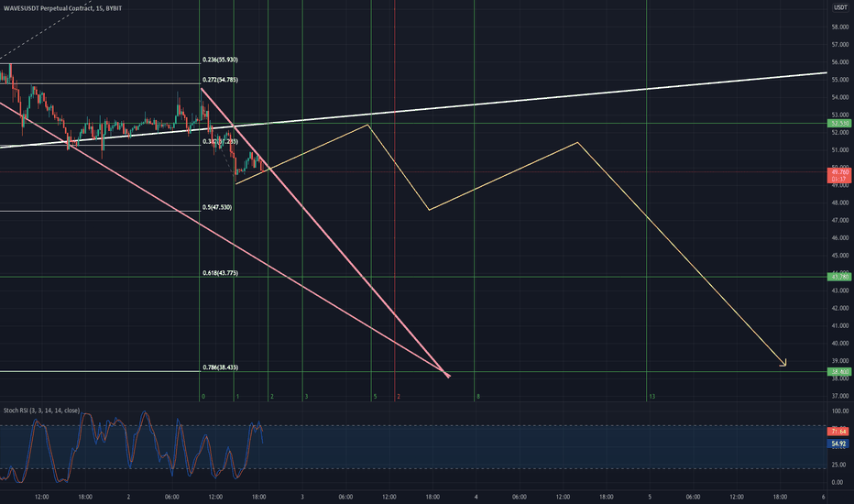The width and height of the screenshot is (854, 504).
Task: Select the 0.5(47.530) Fibonacci level label
Action: pos(217,208)
